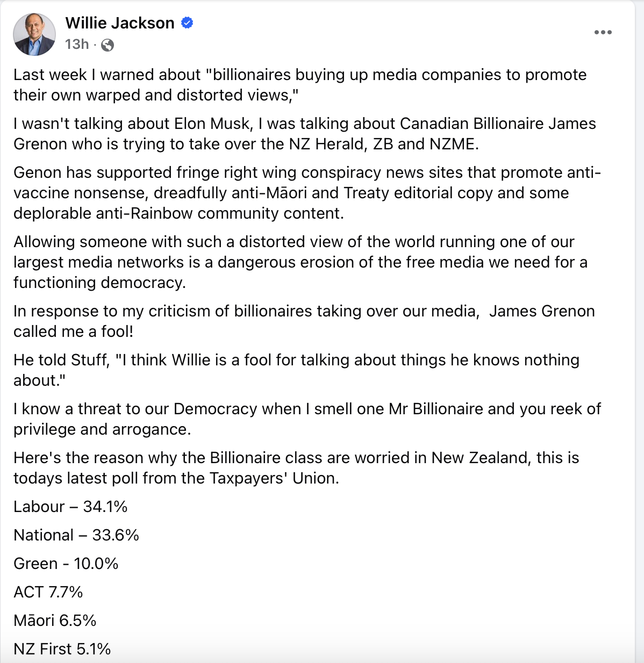
Task: Click the paragraph mentioning Elon Musk
Action: (x=304, y=134)
